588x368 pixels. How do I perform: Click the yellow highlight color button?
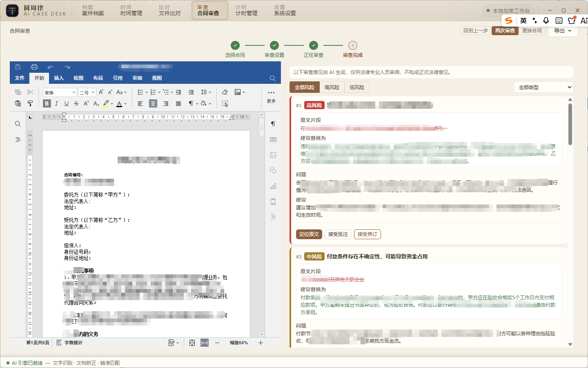pyautogui.click(x=106, y=103)
